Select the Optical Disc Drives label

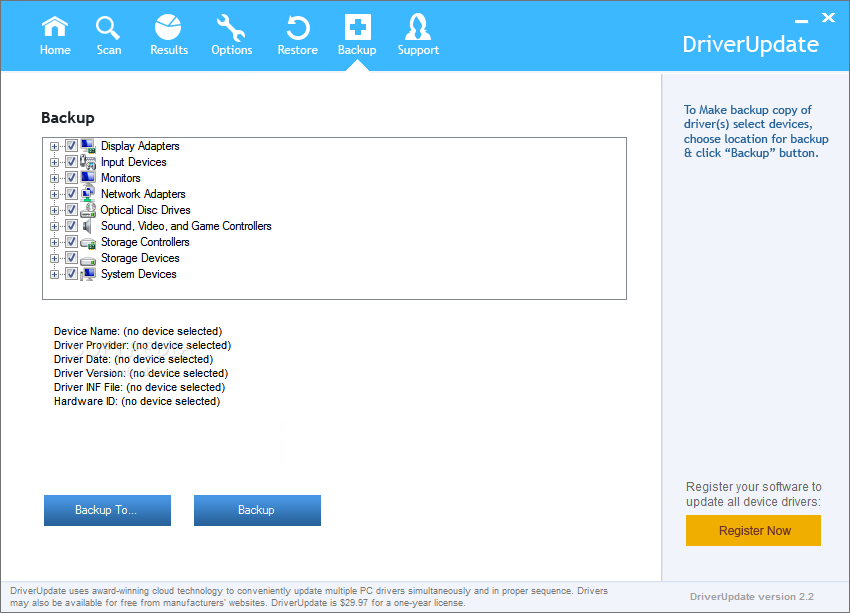[145, 210]
